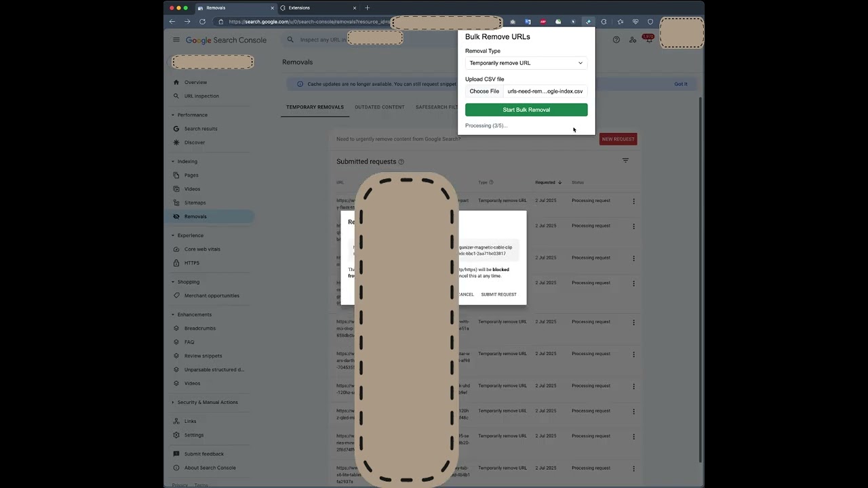The image size is (868, 488).
Task: Click the About Search Console info icon
Action: point(176,468)
